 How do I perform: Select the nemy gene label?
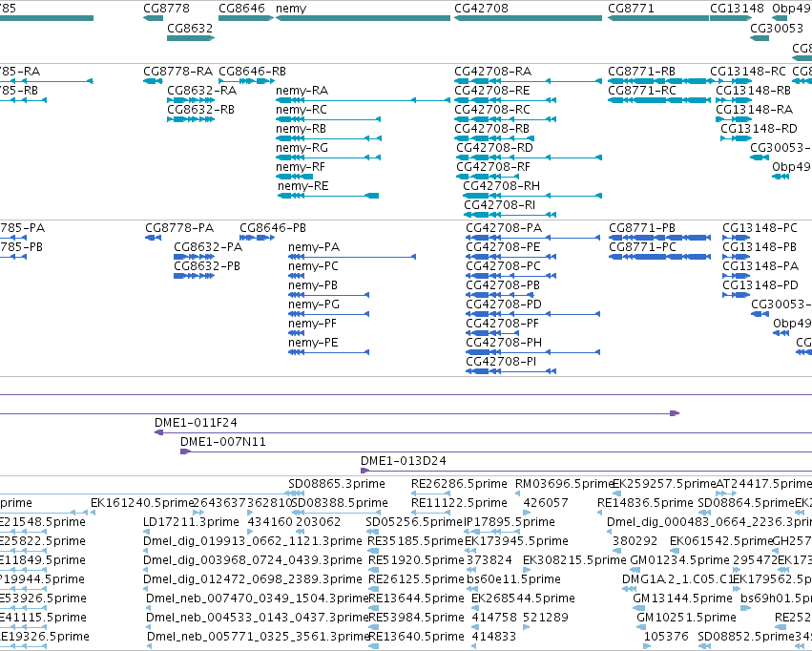291,9
